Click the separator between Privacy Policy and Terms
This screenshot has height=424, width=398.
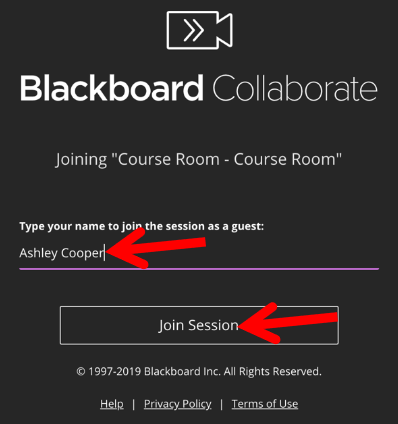pos(222,404)
